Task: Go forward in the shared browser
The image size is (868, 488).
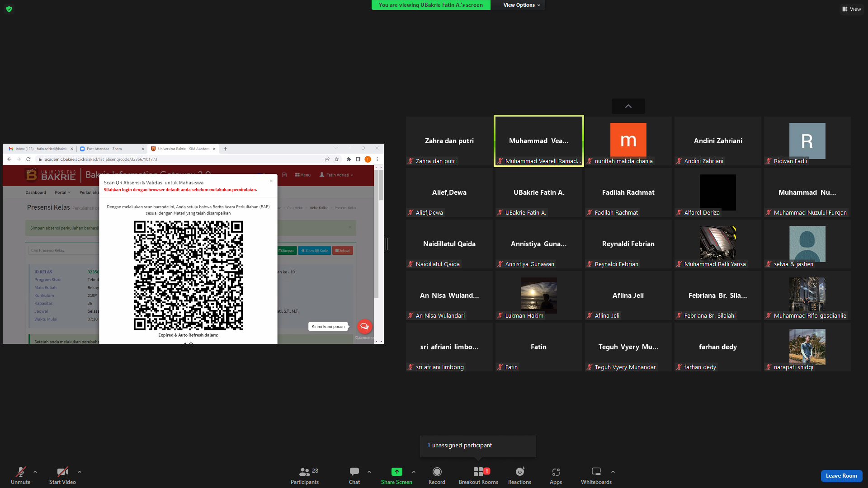Action: [19, 159]
